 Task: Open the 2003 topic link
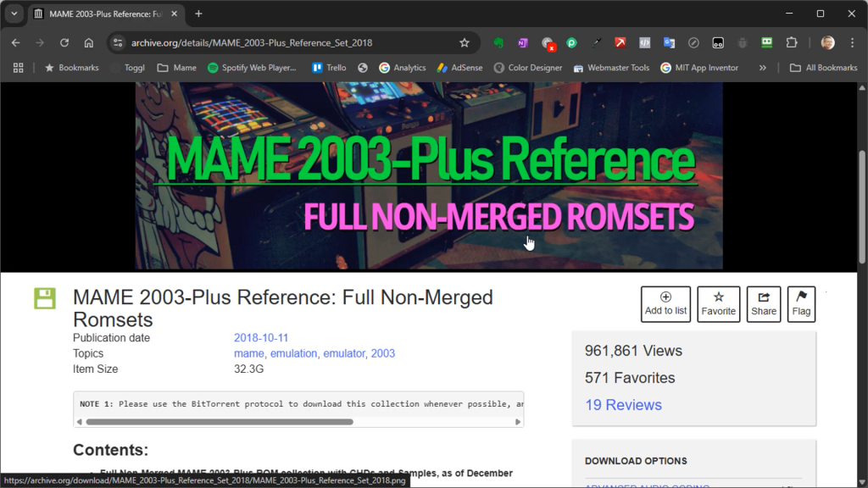click(383, 353)
